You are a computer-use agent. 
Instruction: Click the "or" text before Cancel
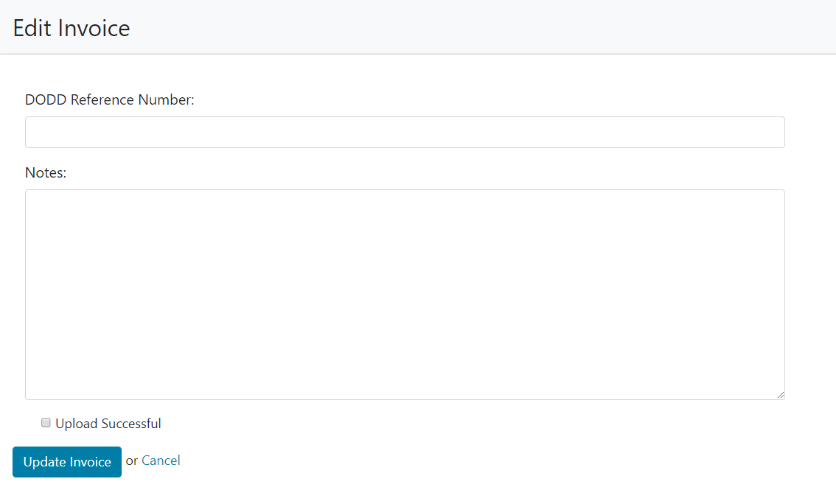point(132,461)
